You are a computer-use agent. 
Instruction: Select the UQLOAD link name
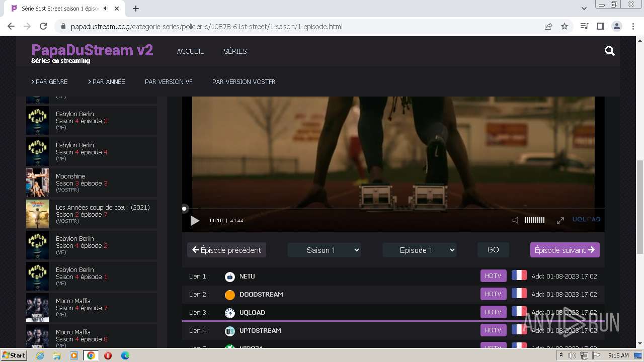coord(253,313)
